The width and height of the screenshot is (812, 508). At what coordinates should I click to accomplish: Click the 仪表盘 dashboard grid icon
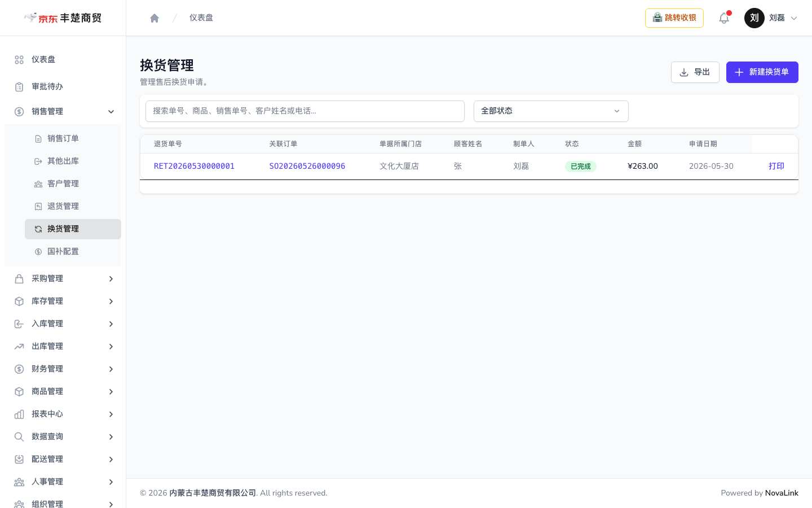pyautogui.click(x=19, y=60)
